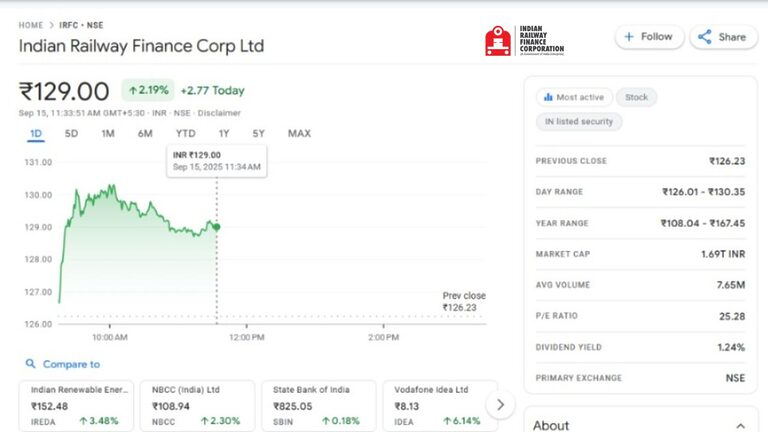Open the Indian Renewable Energy IREDA card
Screen dimensions: 768x432
76,405
